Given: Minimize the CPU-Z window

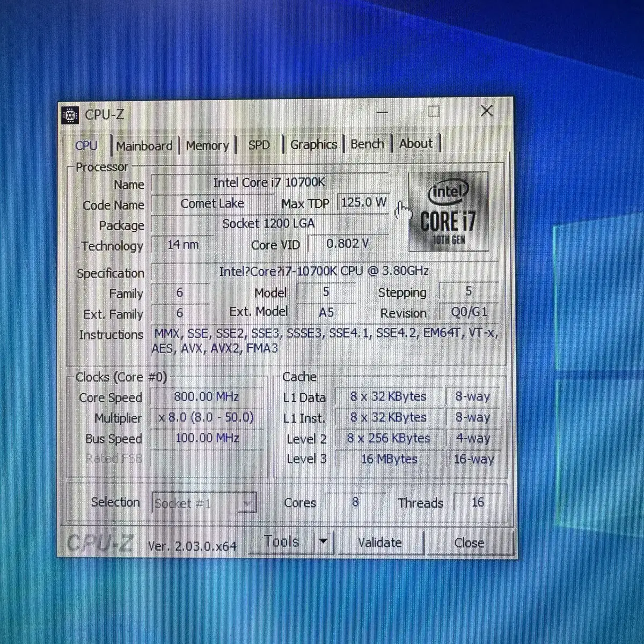Looking at the screenshot, I should [382, 112].
